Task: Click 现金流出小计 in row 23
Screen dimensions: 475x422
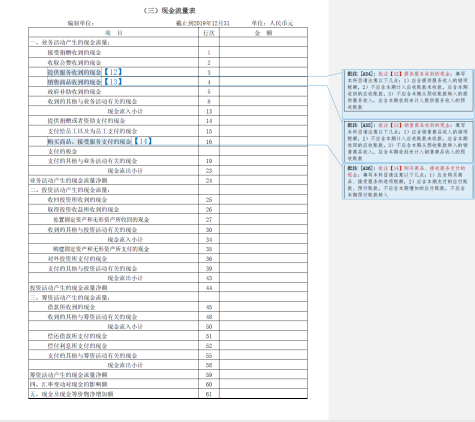Action: (125, 171)
